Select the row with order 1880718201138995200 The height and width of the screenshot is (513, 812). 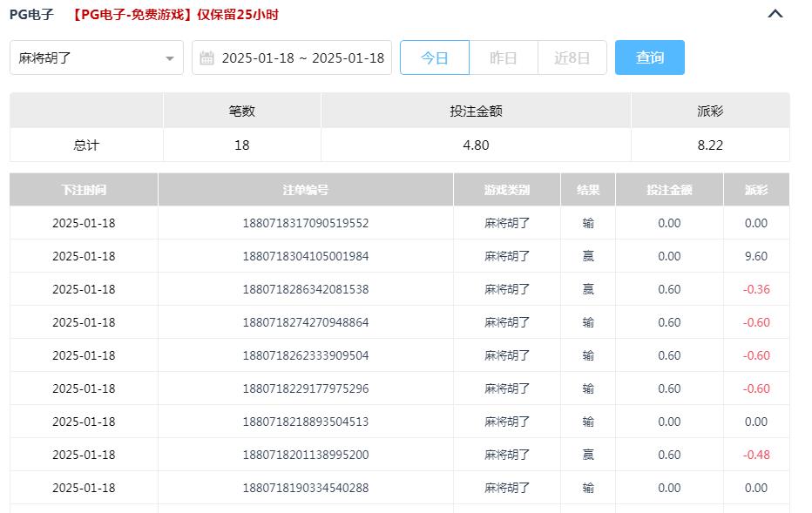(x=305, y=455)
